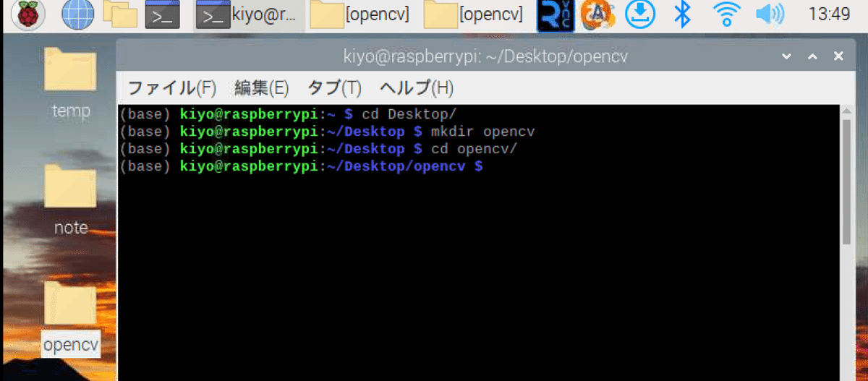Open the 編集(E) menu in terminal
The width and height of the screenshot is (868, 381).
[x=261, y=88]
